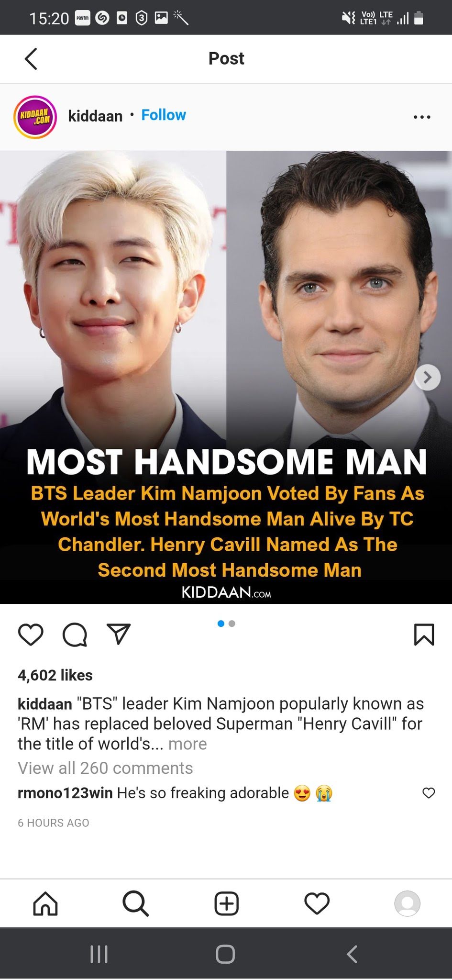Screen dimensions: 452x980
Task: Select the second carousel dot indicator
Action: 232,624
